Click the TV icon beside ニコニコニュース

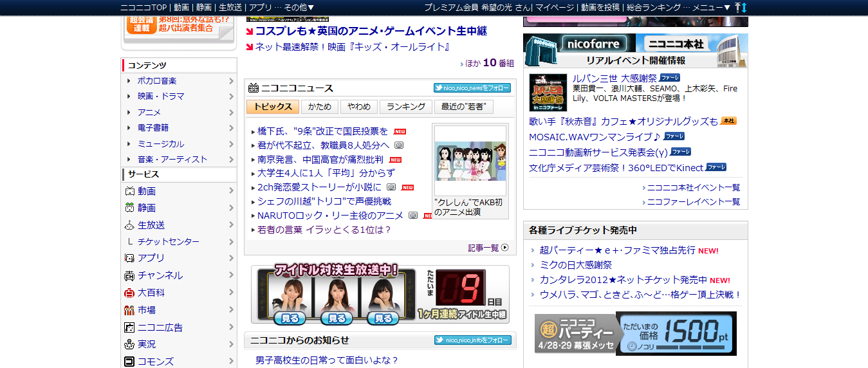coord(254,88)
